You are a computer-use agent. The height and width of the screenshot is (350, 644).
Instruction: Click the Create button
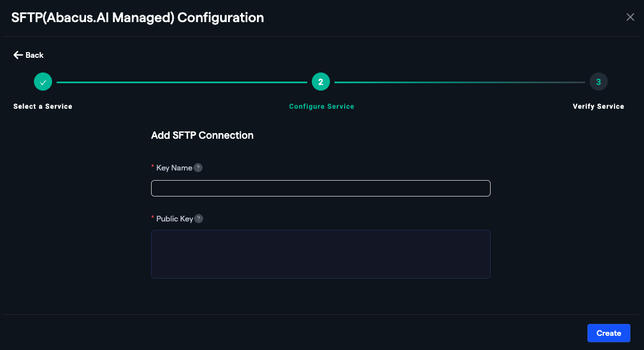coord(608,333)
